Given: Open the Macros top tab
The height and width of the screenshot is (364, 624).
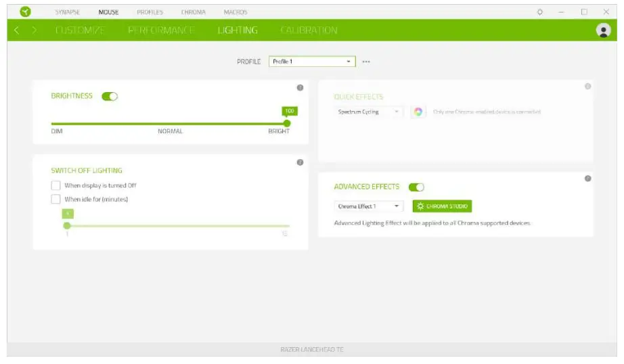Looking at the screenshot, I should pyautogui.click(x=236, y=12).
